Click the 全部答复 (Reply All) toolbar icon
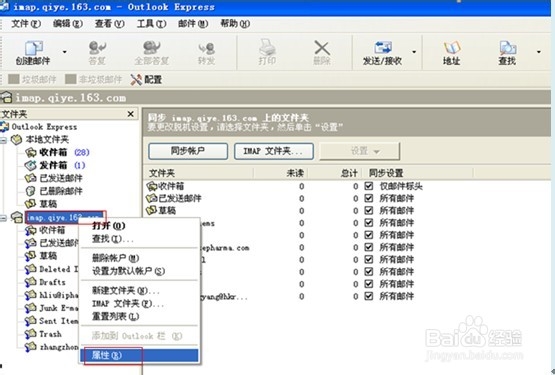Viewport: 555px width, 375px height. pyautogui.click(x=151, y=52)
